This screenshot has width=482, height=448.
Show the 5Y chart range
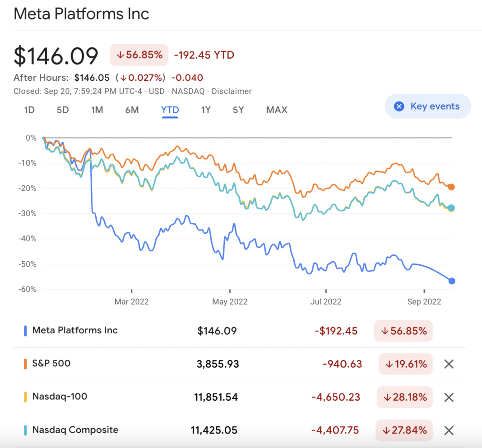(238, 110)
